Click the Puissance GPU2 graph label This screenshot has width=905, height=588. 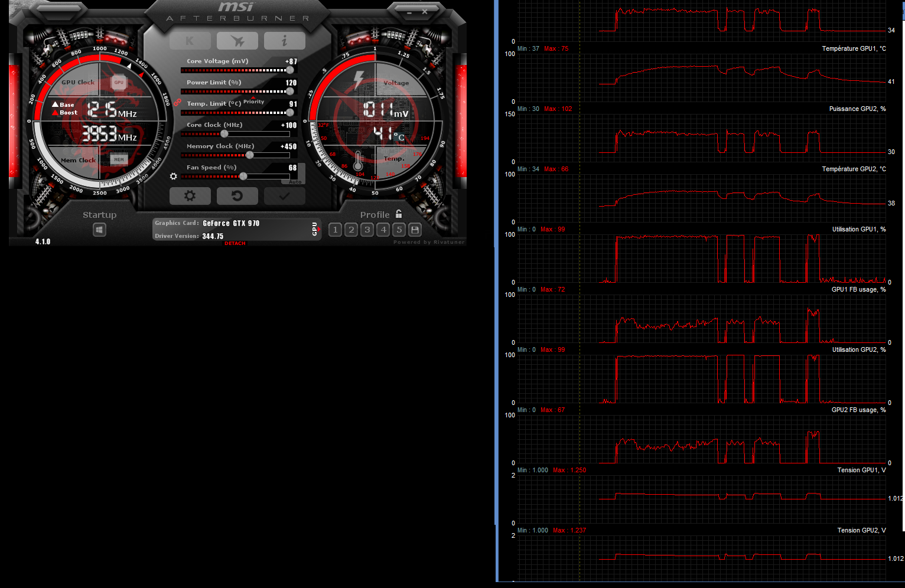(857, 109)
